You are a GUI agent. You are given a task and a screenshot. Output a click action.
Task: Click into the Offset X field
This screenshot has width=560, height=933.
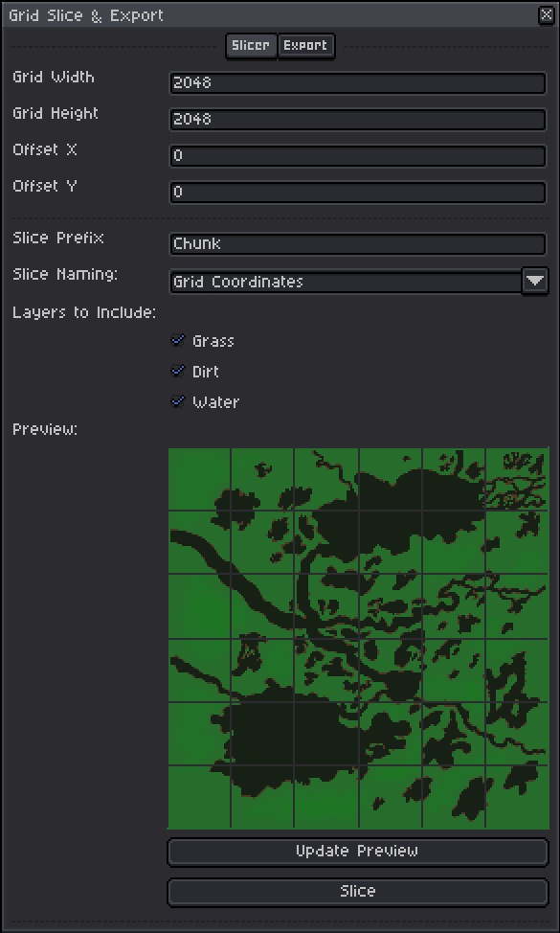click(357, 156)
